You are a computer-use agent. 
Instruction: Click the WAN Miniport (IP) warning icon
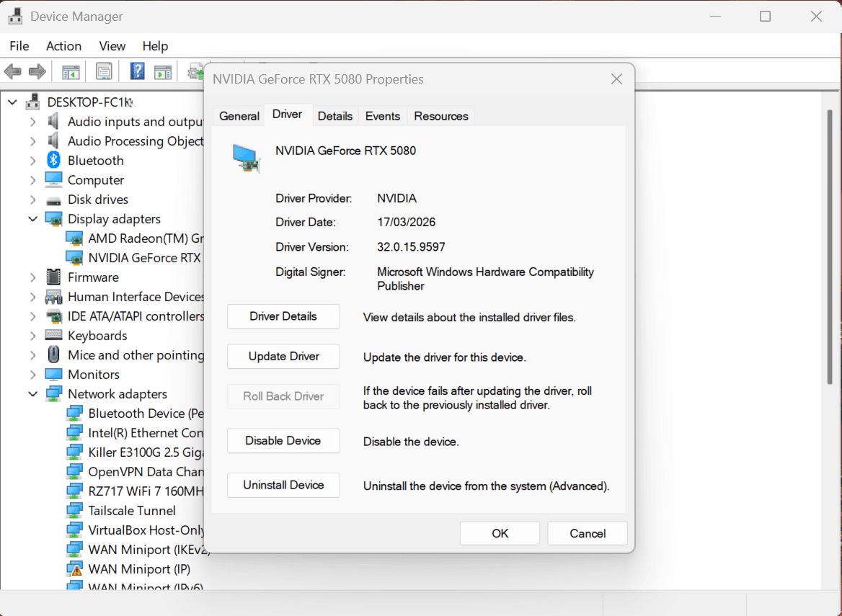point(74,568)
